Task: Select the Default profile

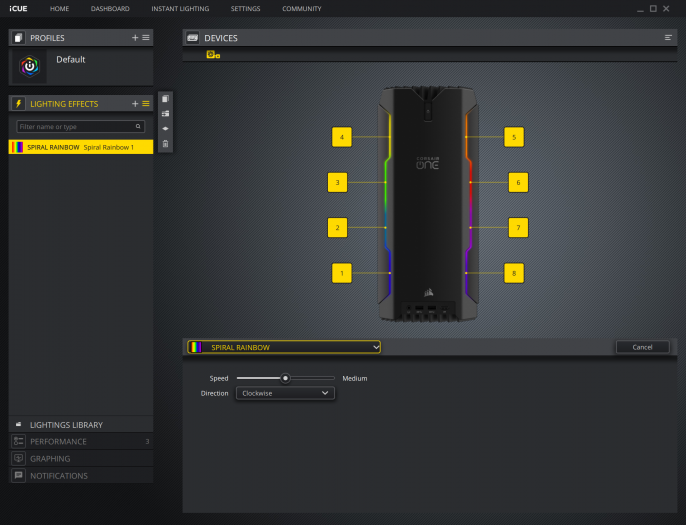Action: (x=81, y=66)
